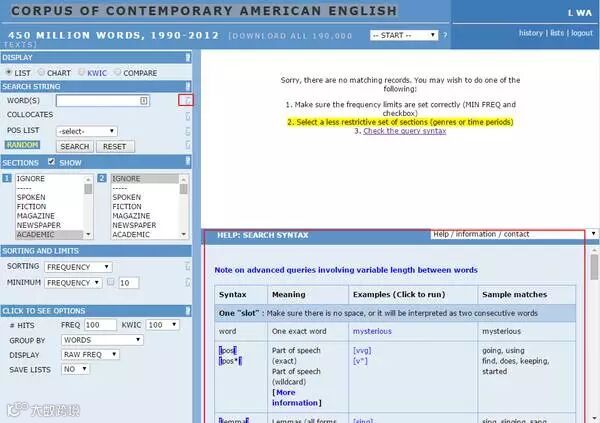The image size is (600, 423).
Task: Click the question mark beside START dropdown
Action: [x=445, y=35]
